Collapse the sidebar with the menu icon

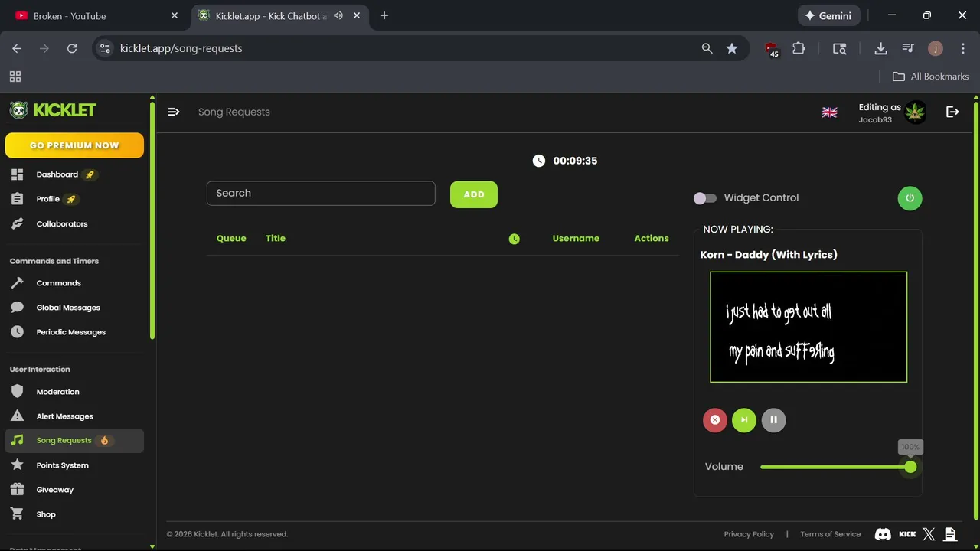tap(174, 112)
